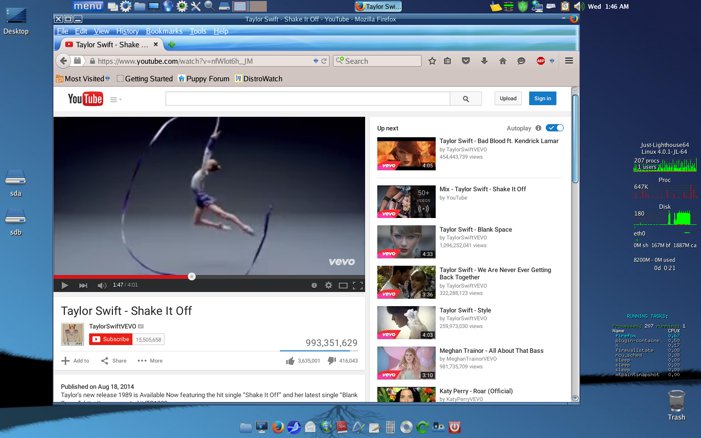Open the File menu

click(63, 31)
